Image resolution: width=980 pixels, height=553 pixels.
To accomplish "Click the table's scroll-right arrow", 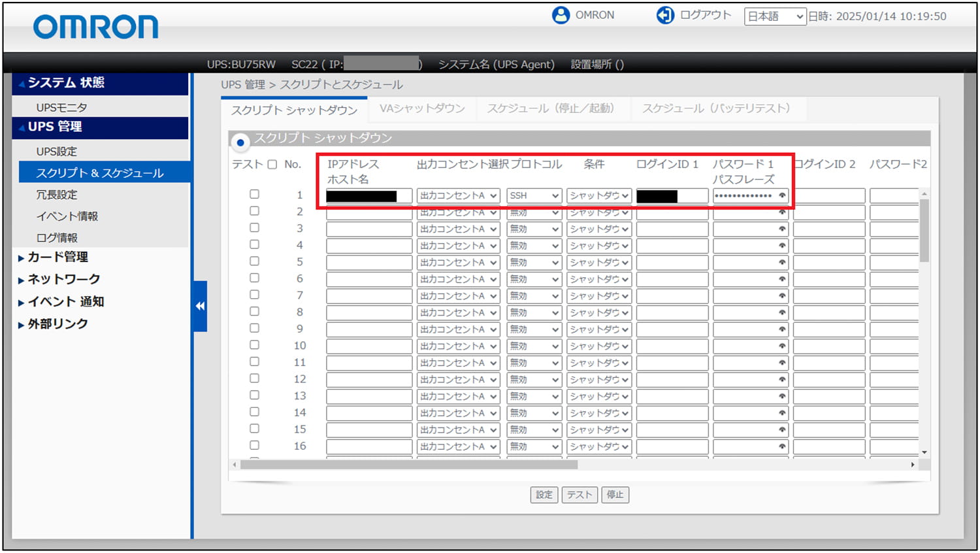I will coord(913,465).
